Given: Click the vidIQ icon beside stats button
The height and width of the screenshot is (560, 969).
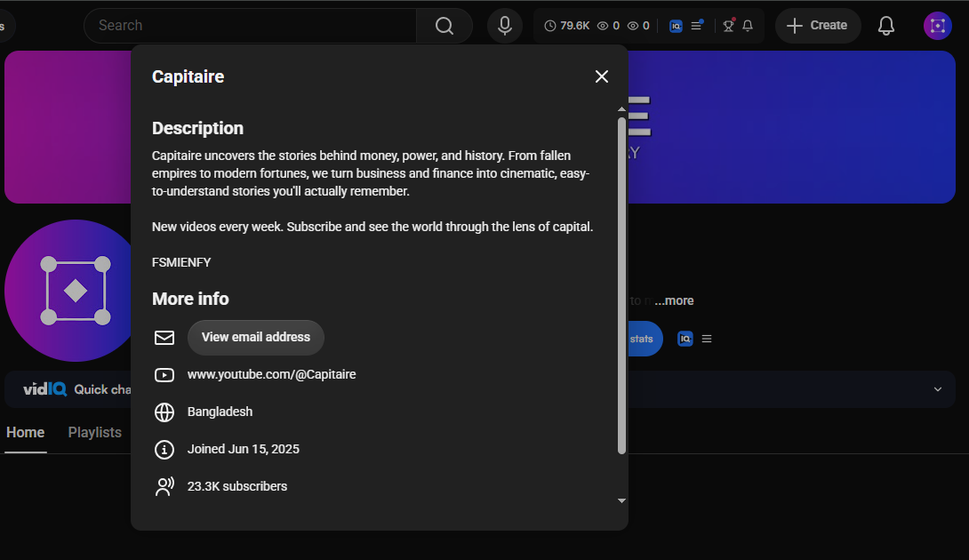Looking at the screenshot, I should point(685,339).
